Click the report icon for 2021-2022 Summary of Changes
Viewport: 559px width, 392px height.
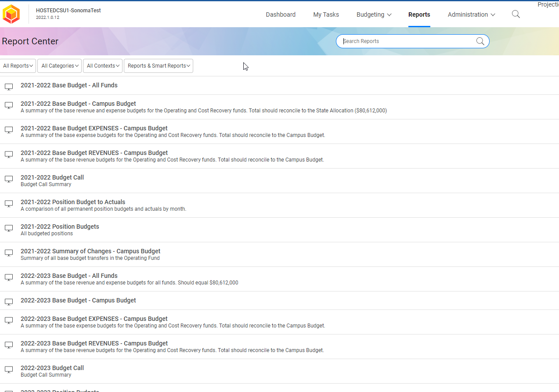pyautogui.click(x=9, y=253)
